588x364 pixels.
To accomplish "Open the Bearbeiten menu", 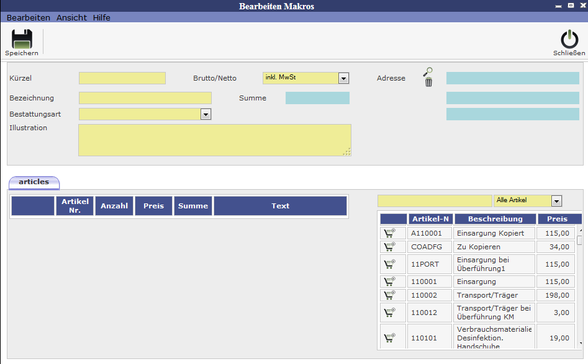I will 29,17.
